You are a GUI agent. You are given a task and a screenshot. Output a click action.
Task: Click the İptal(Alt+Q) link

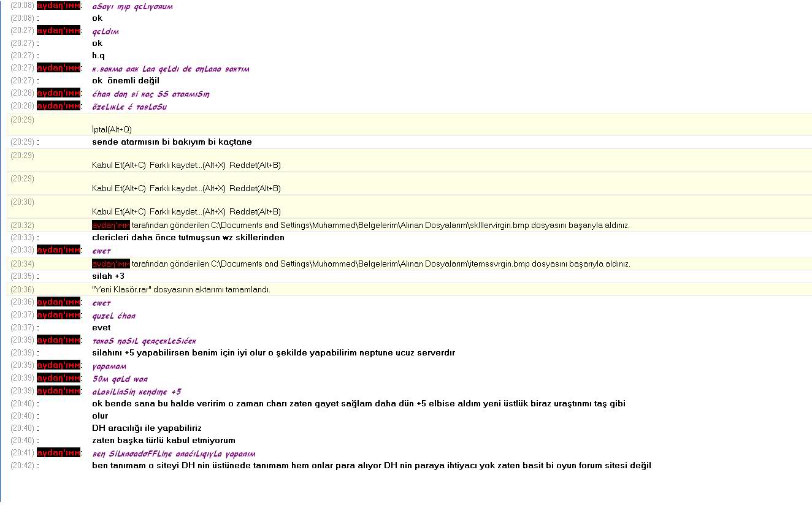pos(112,129)
